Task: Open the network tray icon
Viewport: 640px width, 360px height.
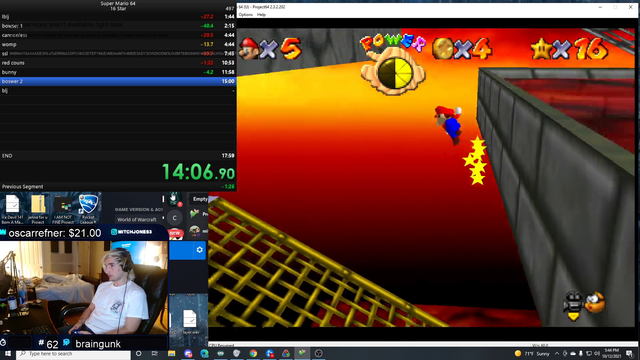Action: pyautogui.click(x=589, y=353)
